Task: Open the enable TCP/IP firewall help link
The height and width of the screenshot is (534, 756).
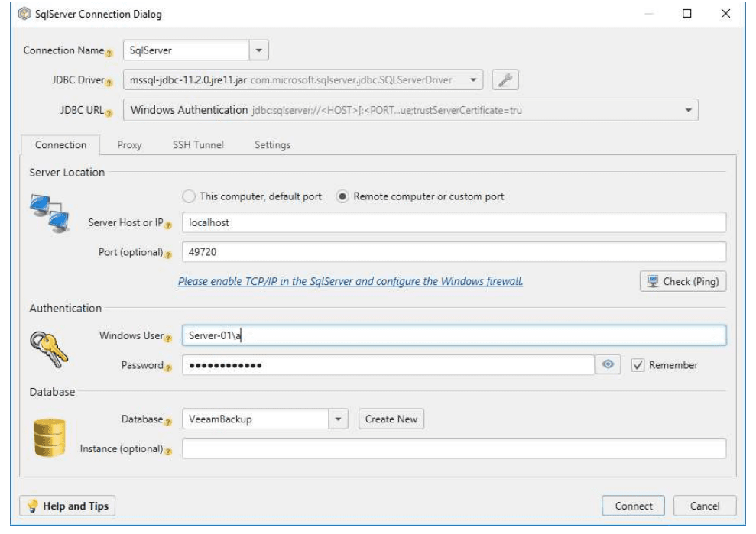Action: (351, 281)
